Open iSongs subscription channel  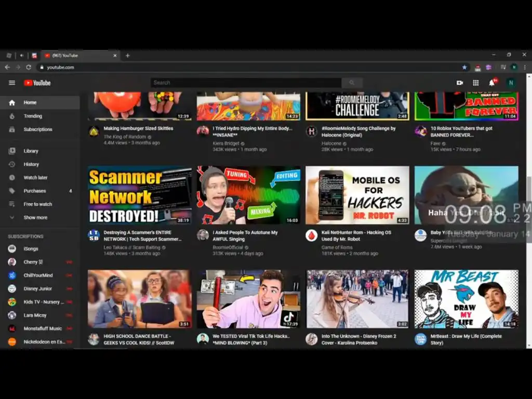pos(39,249)
